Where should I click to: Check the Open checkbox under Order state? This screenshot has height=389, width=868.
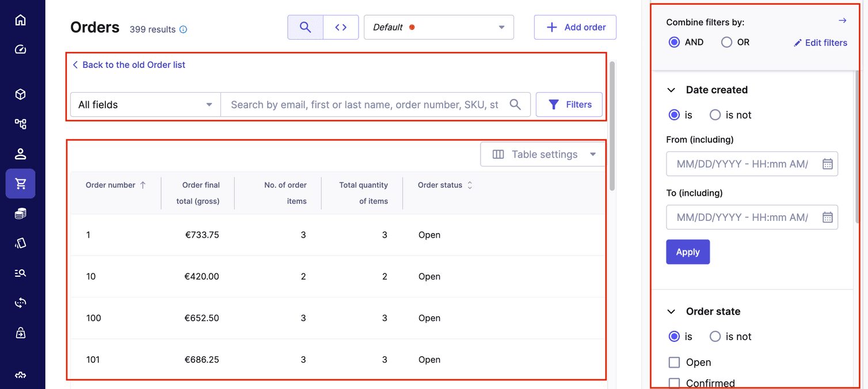(673, 362)
